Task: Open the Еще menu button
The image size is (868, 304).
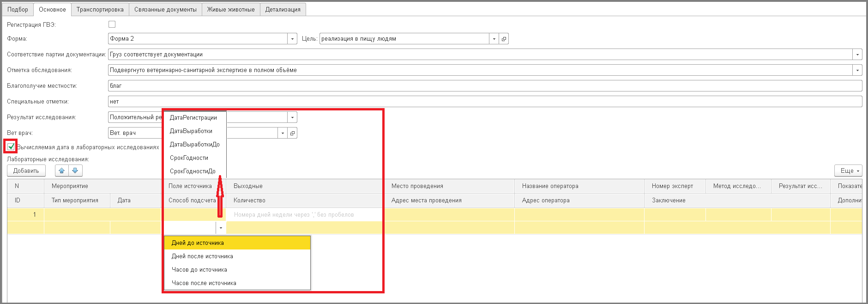Action: [x=848, y=170]
